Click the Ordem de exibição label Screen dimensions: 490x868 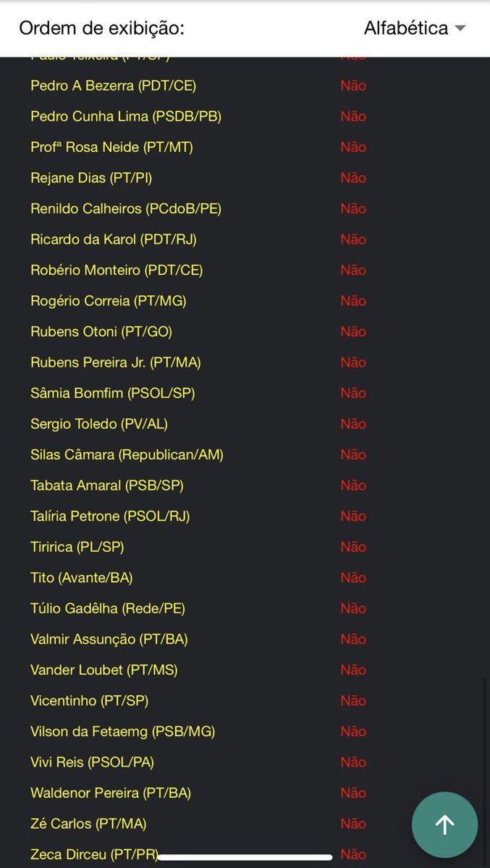[102, 28]
